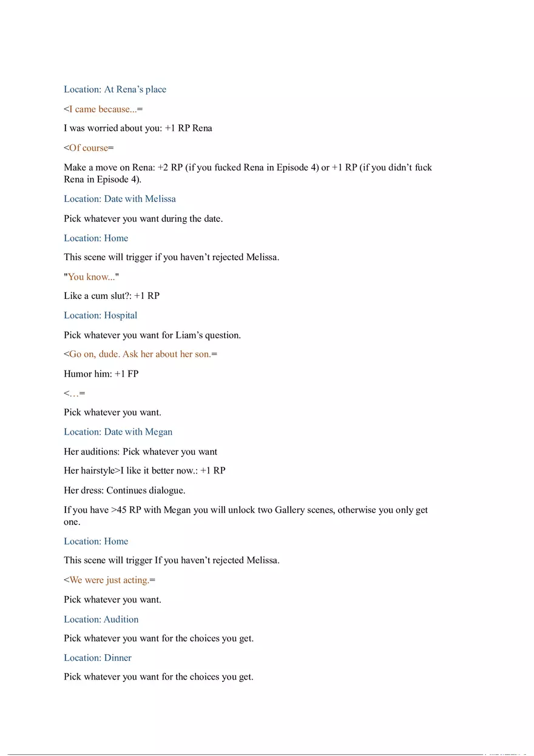Click the 'Location: Dinner' heading
Image resolution: width=534 pixels, height=756 pixels.
[97, 658]
